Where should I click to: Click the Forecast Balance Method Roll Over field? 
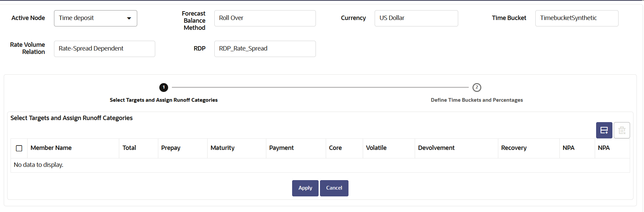[265, 18]
